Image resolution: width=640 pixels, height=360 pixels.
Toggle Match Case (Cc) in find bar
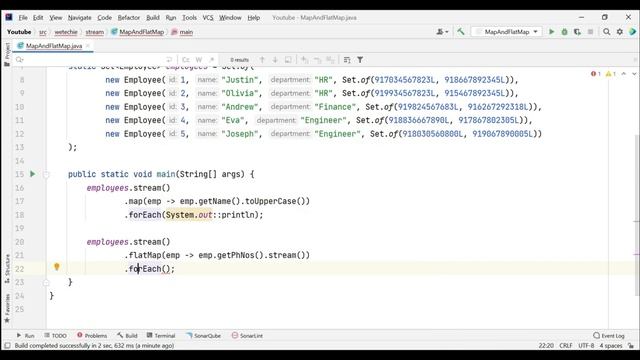coord(186,60)
